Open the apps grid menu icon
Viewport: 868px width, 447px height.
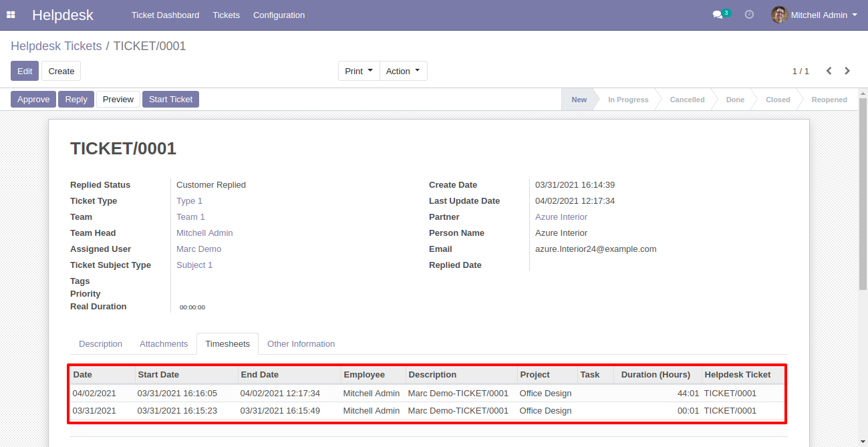[11, 15]
